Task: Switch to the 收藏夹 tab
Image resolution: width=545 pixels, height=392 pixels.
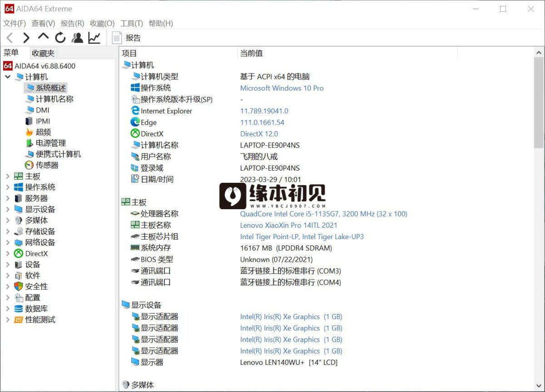Action: tap(43, 53)
